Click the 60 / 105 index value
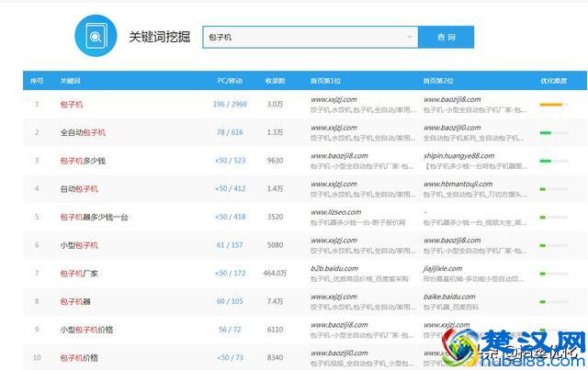588x370 pixels. click(x=230, y=301)
